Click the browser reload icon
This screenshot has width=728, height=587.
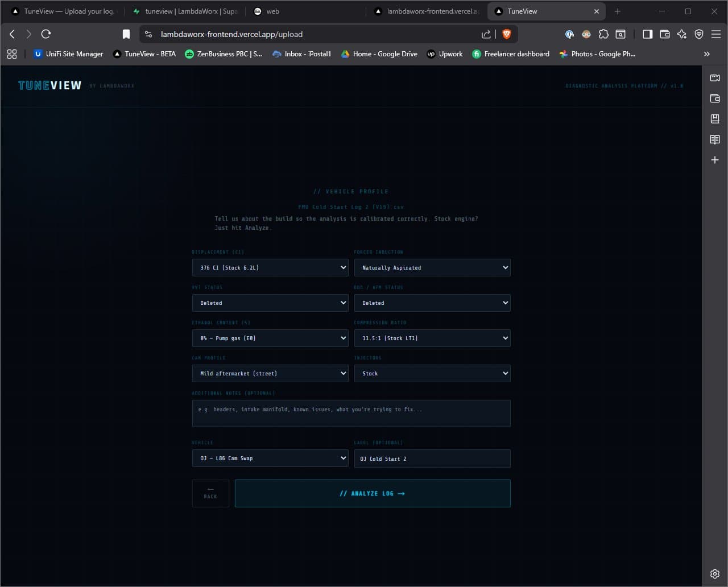point(46,34)
